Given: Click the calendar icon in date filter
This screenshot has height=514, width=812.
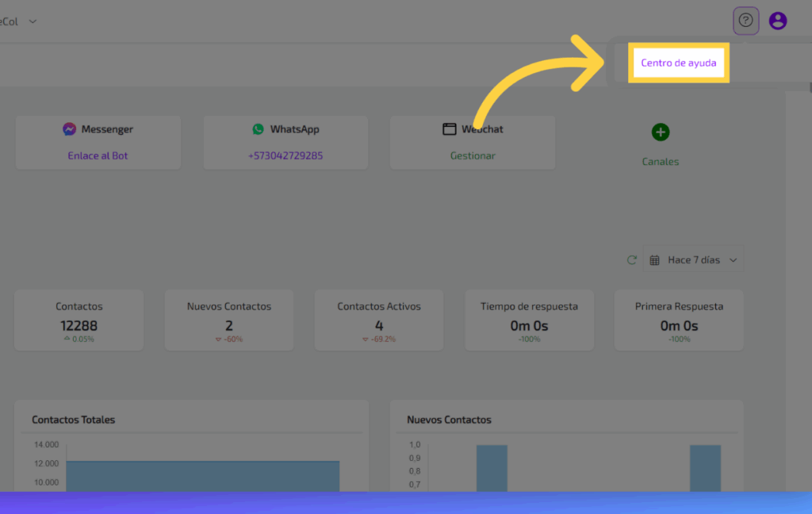Looking at the screenshot, I should (655, 260).
